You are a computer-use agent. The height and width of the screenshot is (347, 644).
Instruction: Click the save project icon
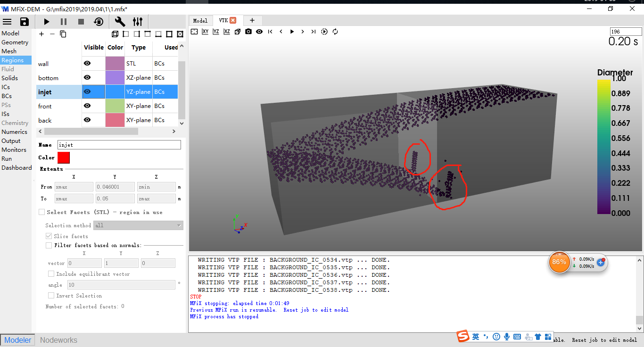click(x=24, y=22)
